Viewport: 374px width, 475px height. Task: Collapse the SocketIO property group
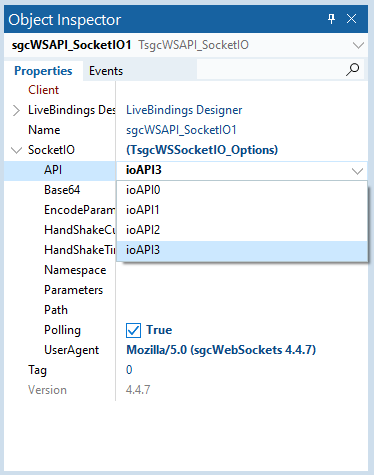tap(16, 150)
